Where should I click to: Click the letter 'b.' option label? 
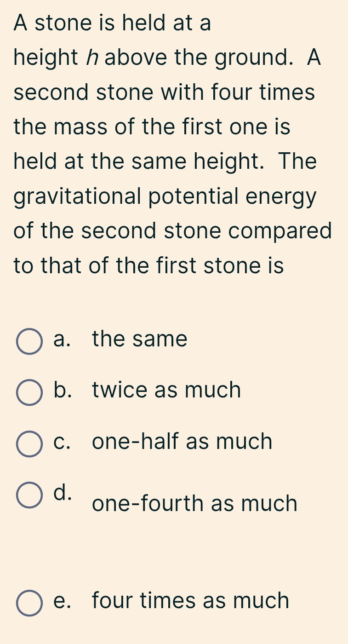tap(63, 391)
